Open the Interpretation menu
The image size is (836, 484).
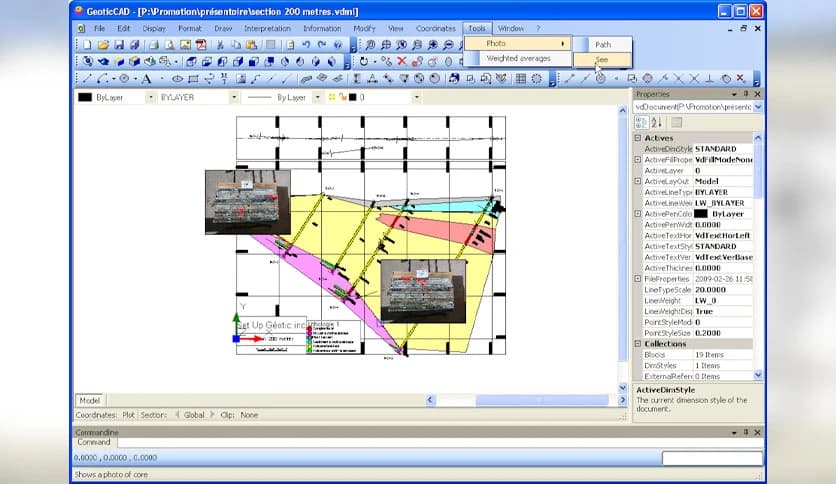[x=268, y=28]
